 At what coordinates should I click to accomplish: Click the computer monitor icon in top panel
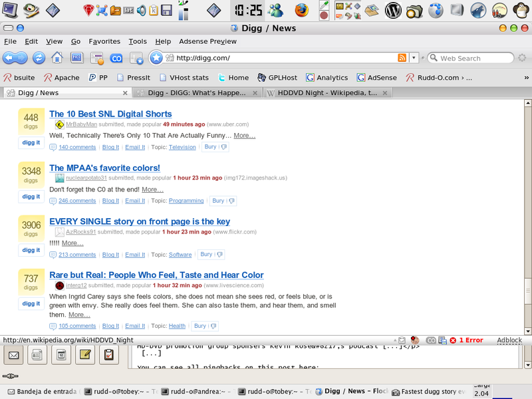(x=10, y=10)
